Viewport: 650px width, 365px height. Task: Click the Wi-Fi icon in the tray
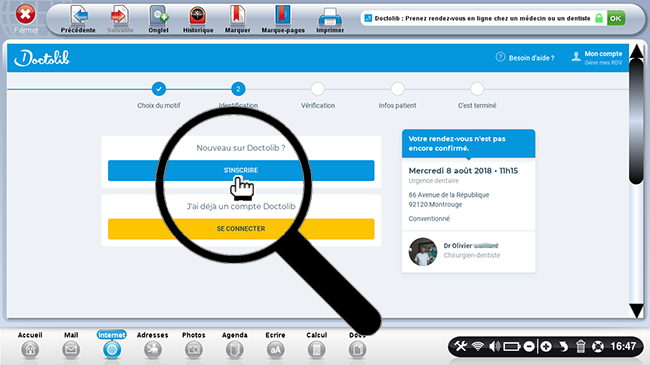tap(478, 346)
